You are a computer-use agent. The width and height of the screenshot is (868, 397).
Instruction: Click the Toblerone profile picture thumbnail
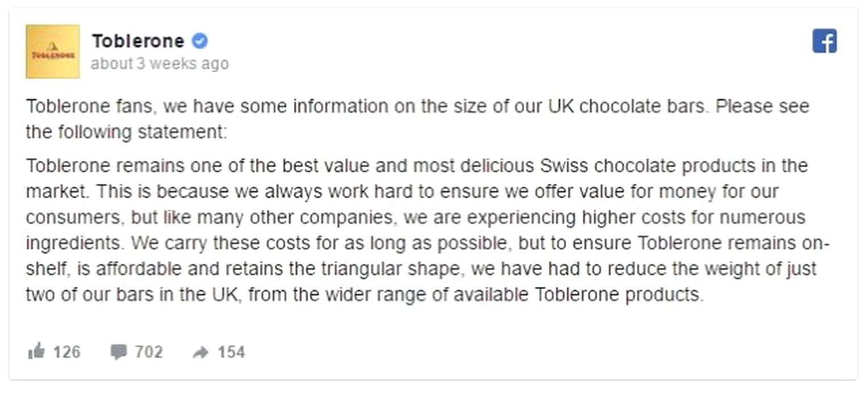52,51
